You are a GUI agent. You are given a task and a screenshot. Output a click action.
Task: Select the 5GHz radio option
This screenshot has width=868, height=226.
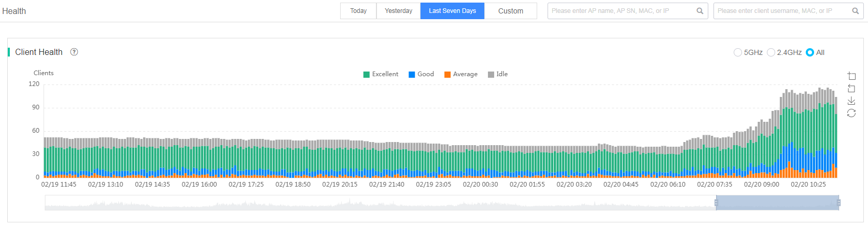[748, 52]
